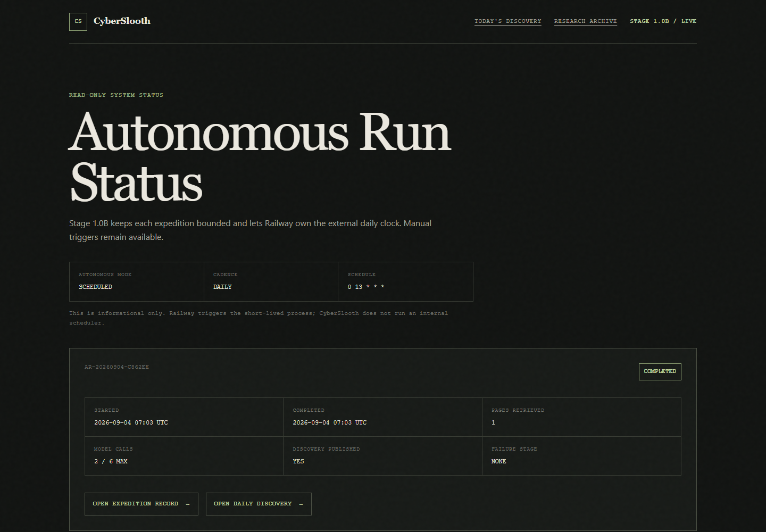Click the informational-only Railway scheduler note

coord(259,318)
